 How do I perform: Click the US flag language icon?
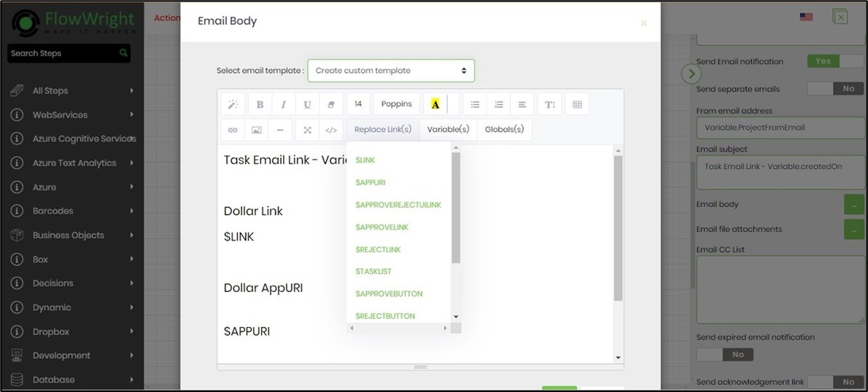806,17
